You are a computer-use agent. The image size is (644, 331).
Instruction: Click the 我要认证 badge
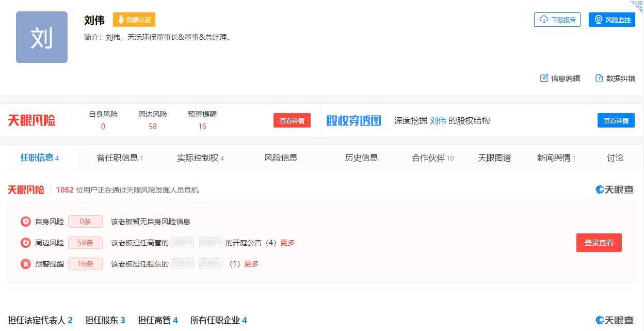click(x=134, y=20)
